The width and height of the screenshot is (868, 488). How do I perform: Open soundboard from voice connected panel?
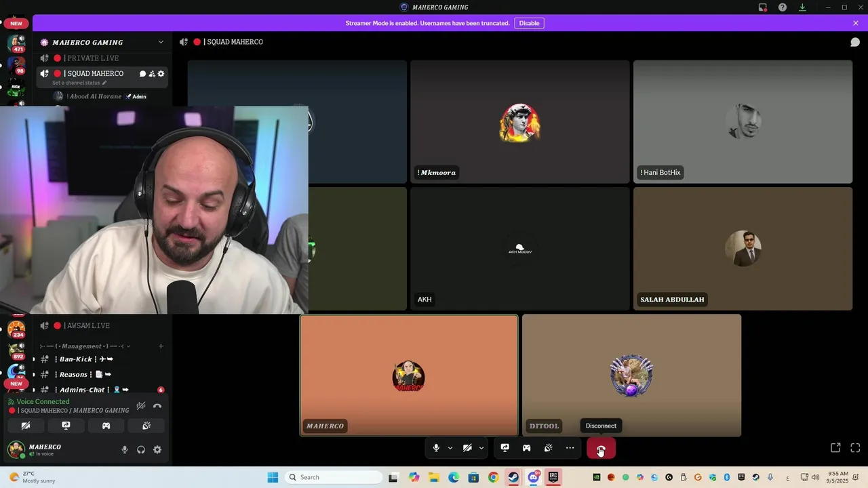[146, 426]
